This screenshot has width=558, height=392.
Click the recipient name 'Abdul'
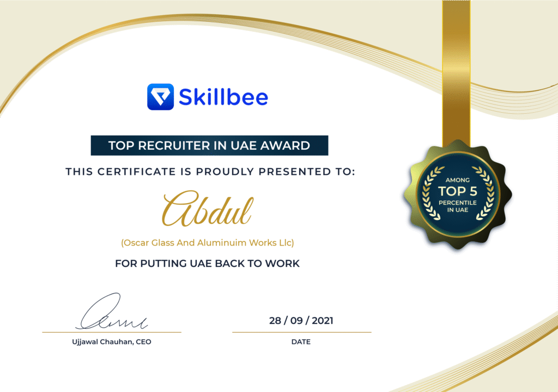click(208, 209)
